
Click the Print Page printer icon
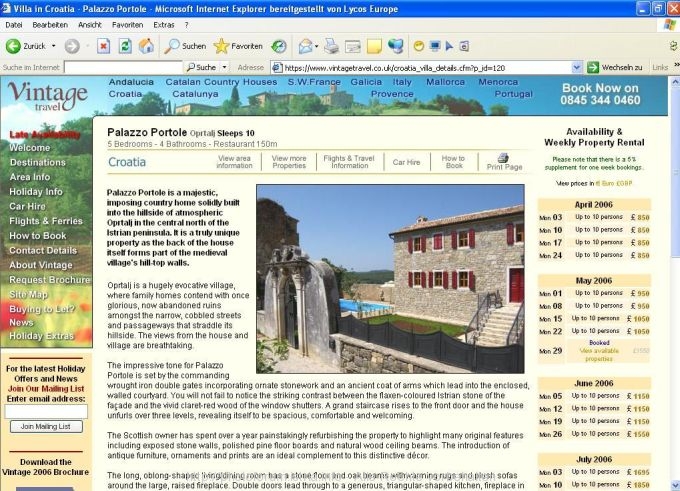[x=503, y=157]
